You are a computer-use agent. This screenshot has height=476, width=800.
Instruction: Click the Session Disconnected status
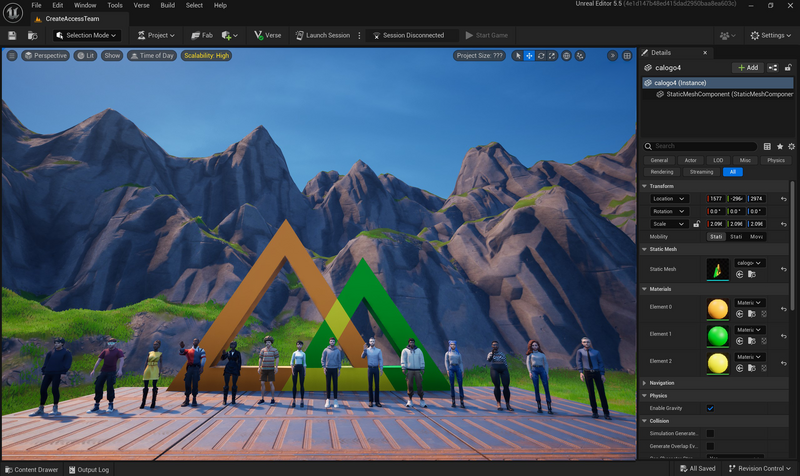tap(408, 35)
